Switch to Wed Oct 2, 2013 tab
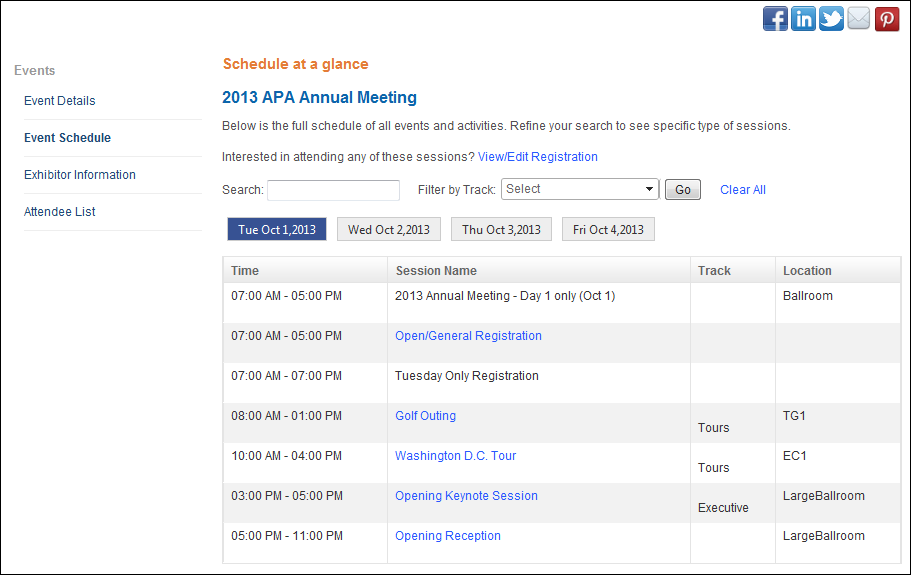Viewport: 911px width, 575px height. pyautogui.click(x=389, y=229)
